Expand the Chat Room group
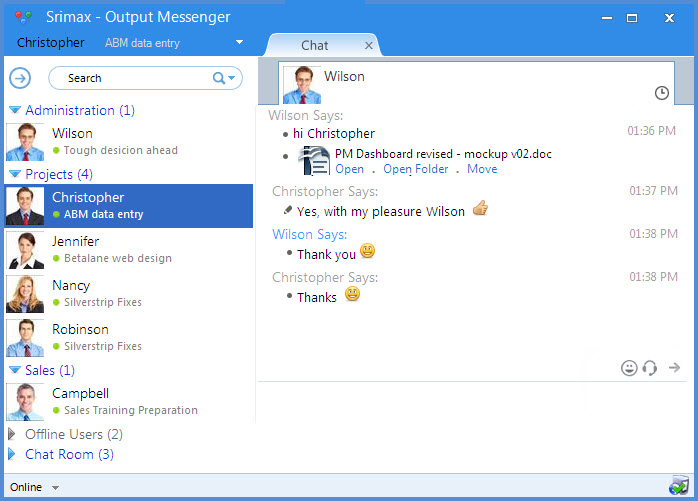This screenshot has height=501, width=698. coord(13,454)
